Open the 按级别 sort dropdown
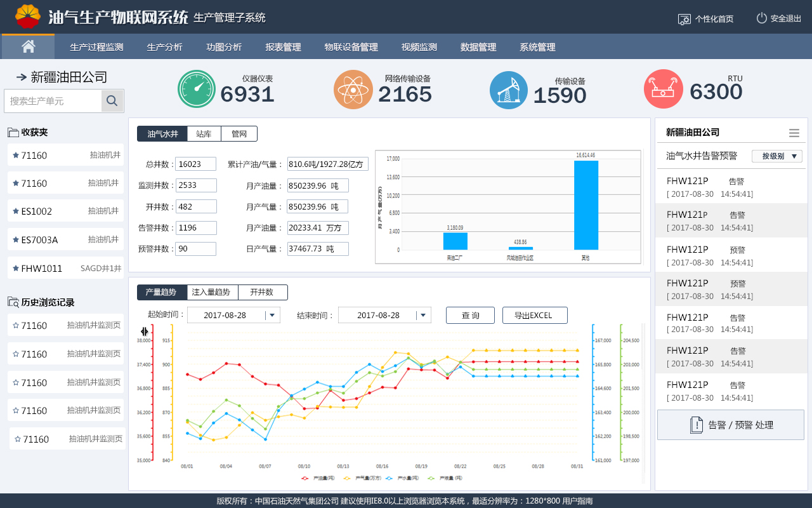812x508 pixels. pyautogui.click(x=777, y=156)
